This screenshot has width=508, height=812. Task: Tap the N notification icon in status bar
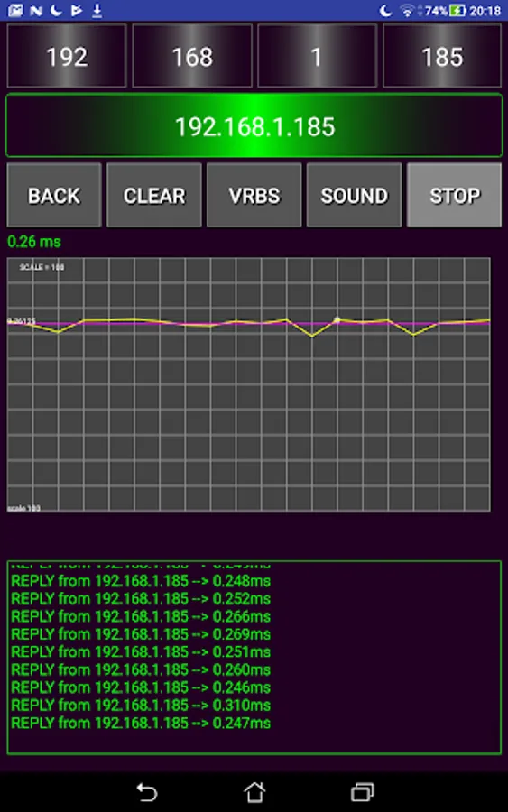coord(36,10)
